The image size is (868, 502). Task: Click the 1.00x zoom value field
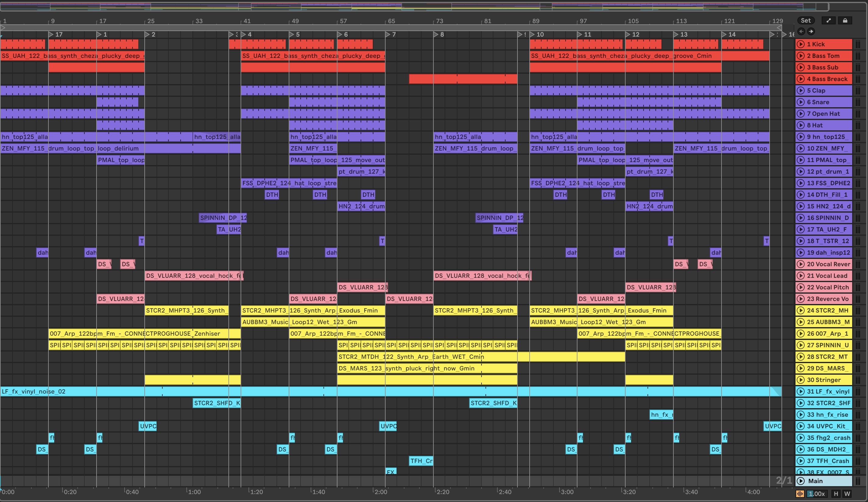817,494
